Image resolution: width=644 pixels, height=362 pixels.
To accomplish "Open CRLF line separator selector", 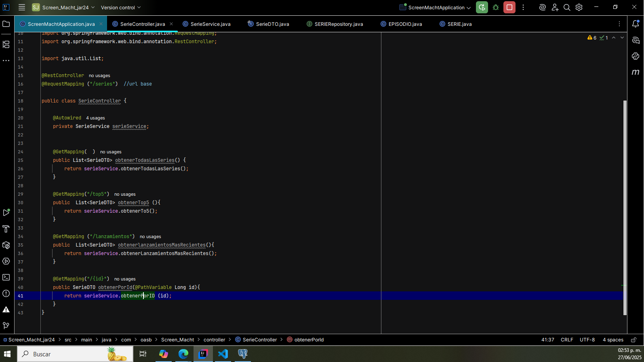I will coord(567,340).
